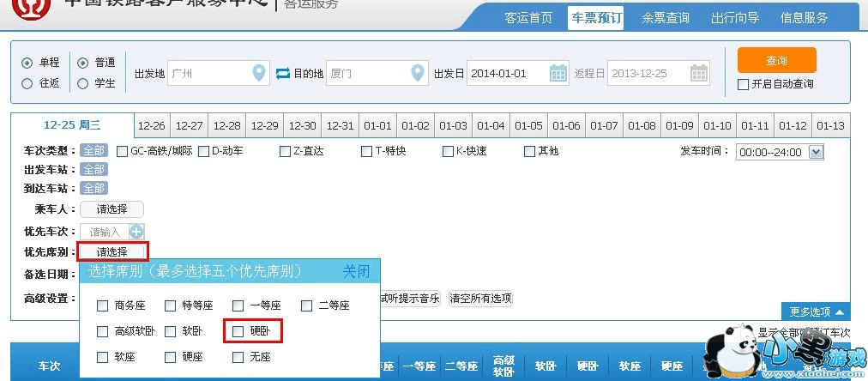Click the orange 查询 button
Image resolution: width=868 pixels, height=381 pixels.
click(777, 60)
